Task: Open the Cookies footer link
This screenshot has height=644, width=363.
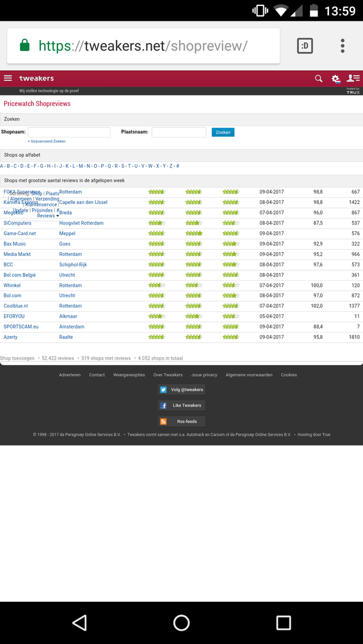Action: point(288,374)
